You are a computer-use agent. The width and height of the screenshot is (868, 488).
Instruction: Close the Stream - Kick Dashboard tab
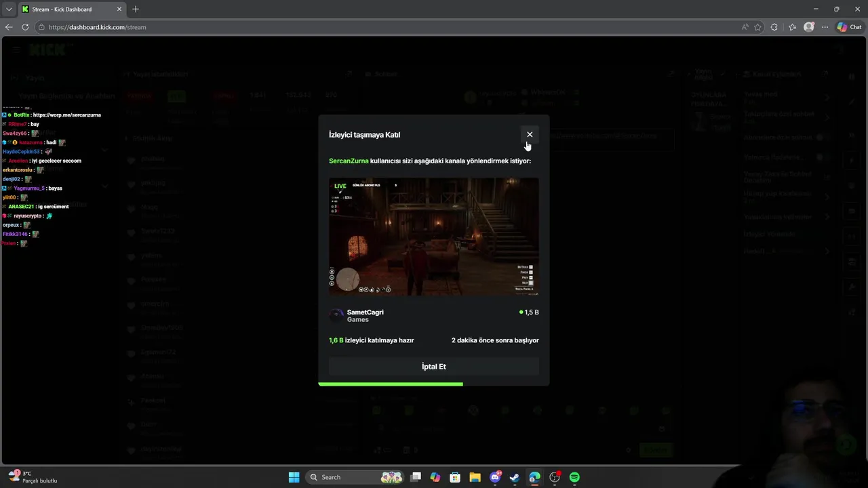[x=119, y=9]
